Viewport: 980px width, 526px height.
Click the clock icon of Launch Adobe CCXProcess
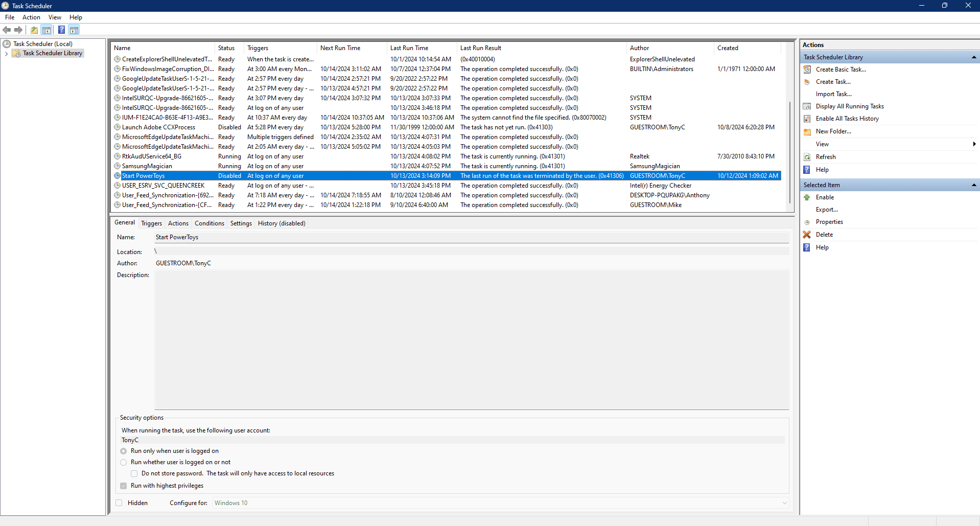click(118, 127)
